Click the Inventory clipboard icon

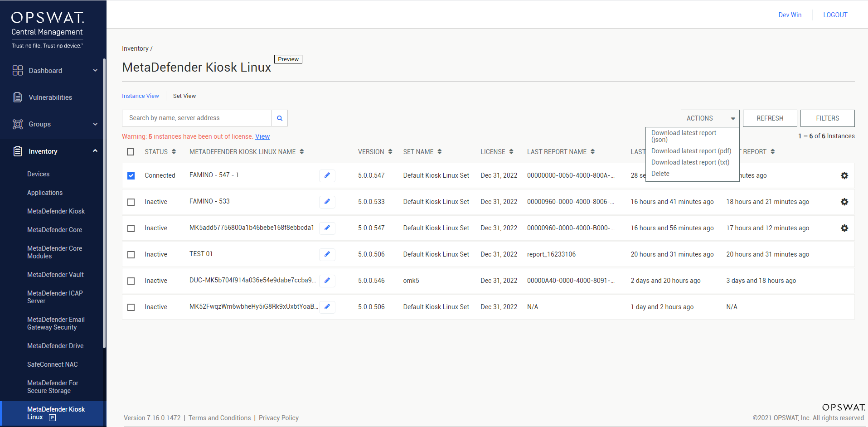coord(18,151)
